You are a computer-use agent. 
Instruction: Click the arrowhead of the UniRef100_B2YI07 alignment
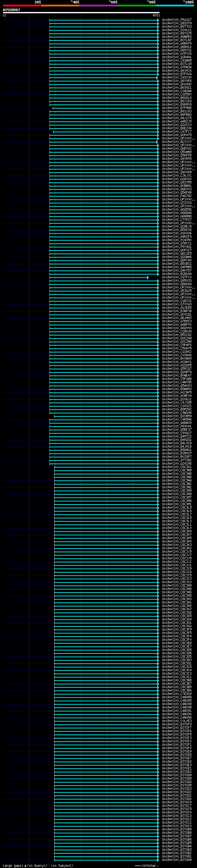157,142
